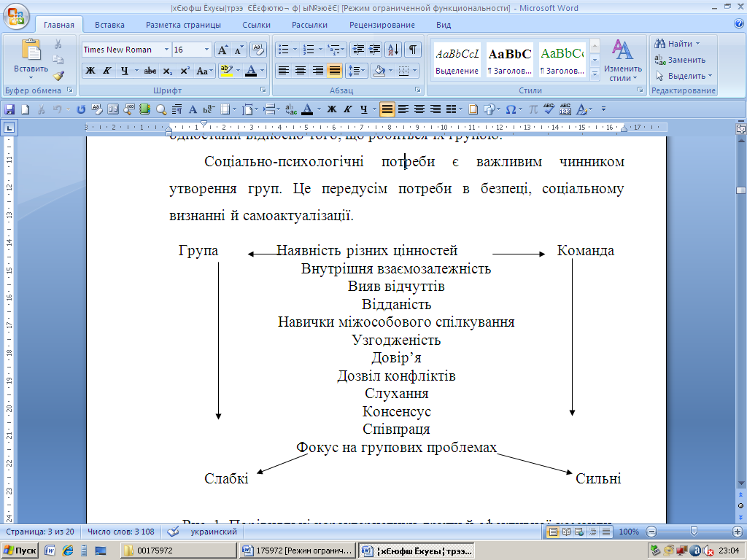Click the Find and Replace icon in quick toolbar
747x560 pixels.
click(x=291, y=109)
